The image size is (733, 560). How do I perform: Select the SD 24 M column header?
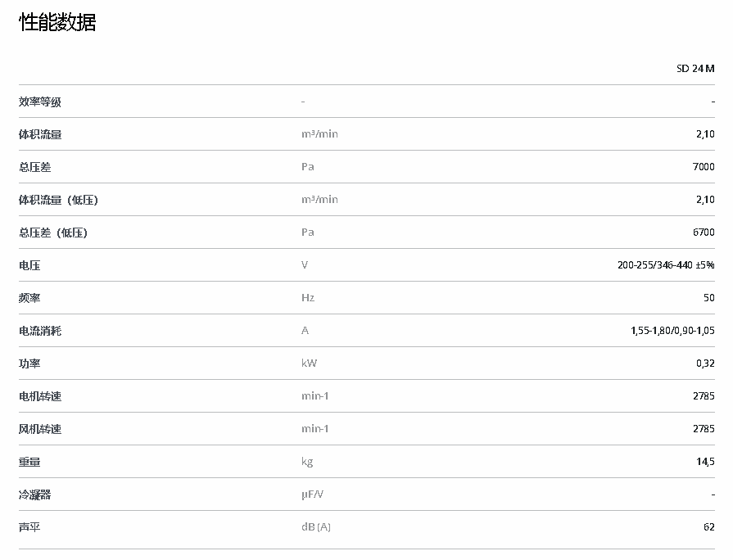[x=695, y=69]
